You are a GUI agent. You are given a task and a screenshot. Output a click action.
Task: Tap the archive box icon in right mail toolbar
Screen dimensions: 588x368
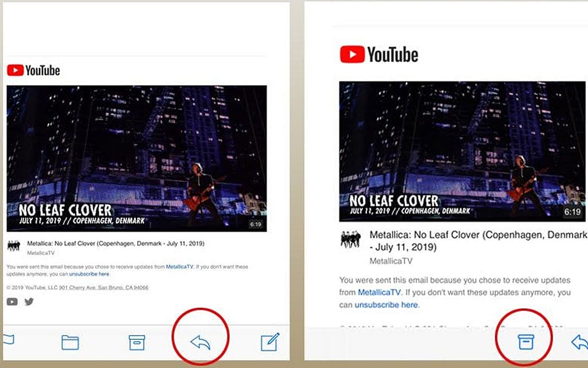[x=526, y=342]
